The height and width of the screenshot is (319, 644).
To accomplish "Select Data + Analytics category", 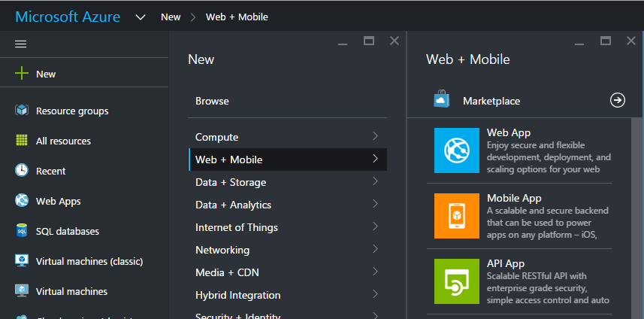I will (288, 205).
